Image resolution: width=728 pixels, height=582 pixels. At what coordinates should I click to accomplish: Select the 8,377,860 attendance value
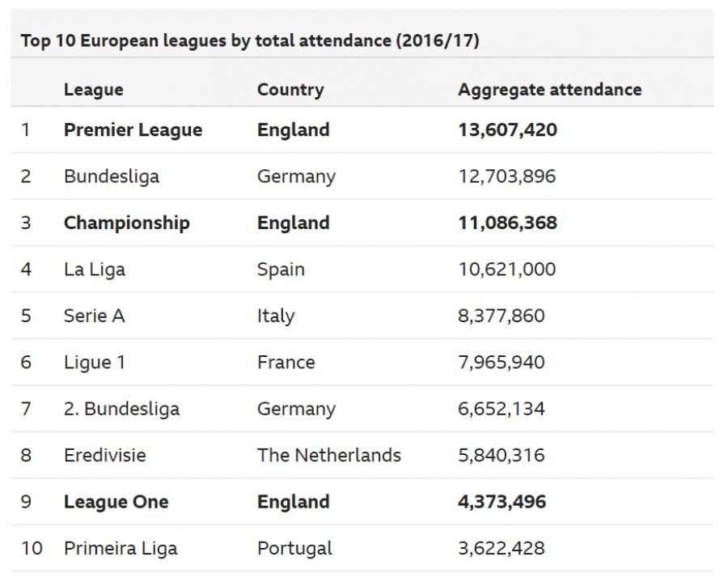click(501, 316)
